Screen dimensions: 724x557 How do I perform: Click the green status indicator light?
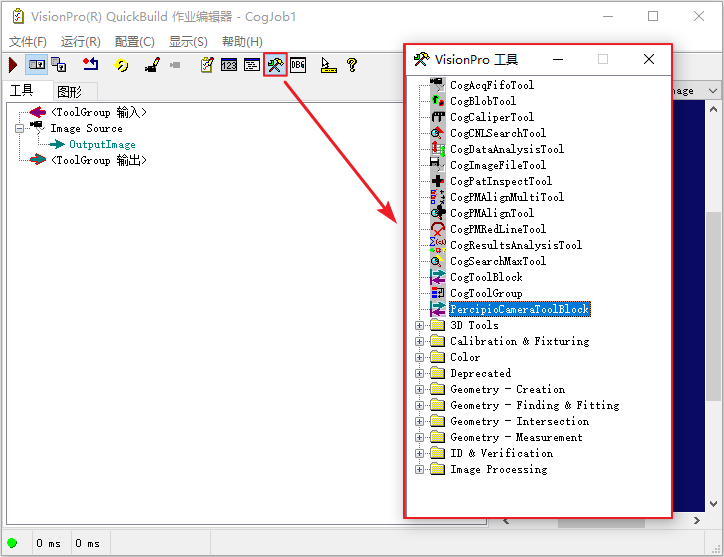pos(12,543)
